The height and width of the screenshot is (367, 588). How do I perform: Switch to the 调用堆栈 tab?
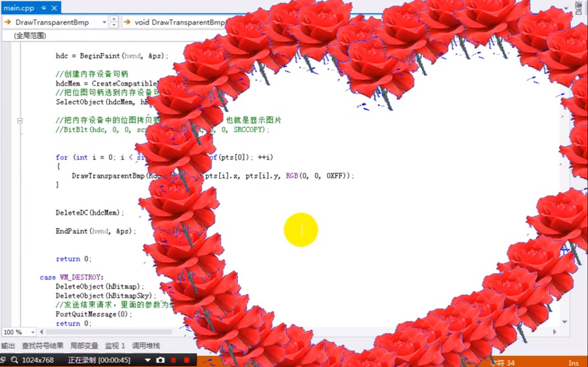146,346
